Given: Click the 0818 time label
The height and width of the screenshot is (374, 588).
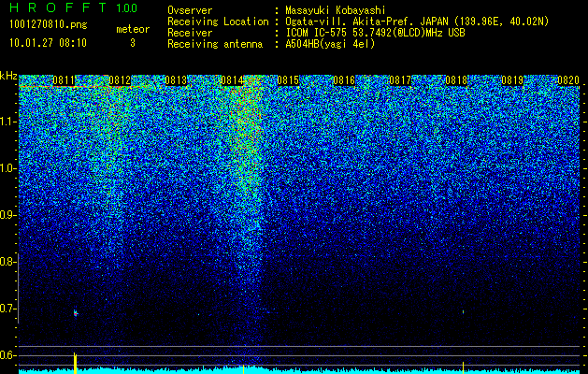Looking at the screenshot, I should tap(456, 80).
